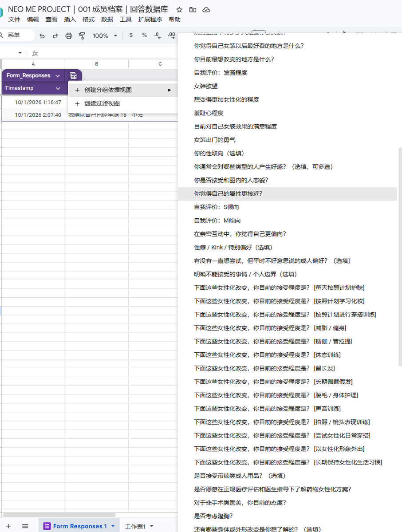This screenshot has width=402, height=532.
Task: Open 工作表1 tab options arrow
Action: coord(151,526)
